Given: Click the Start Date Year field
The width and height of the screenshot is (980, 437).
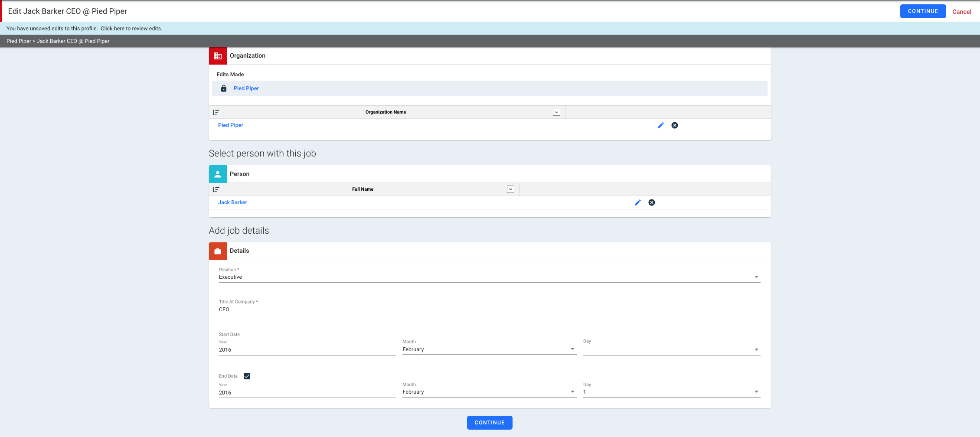Looking at the screenshot, I should [307, 350].
